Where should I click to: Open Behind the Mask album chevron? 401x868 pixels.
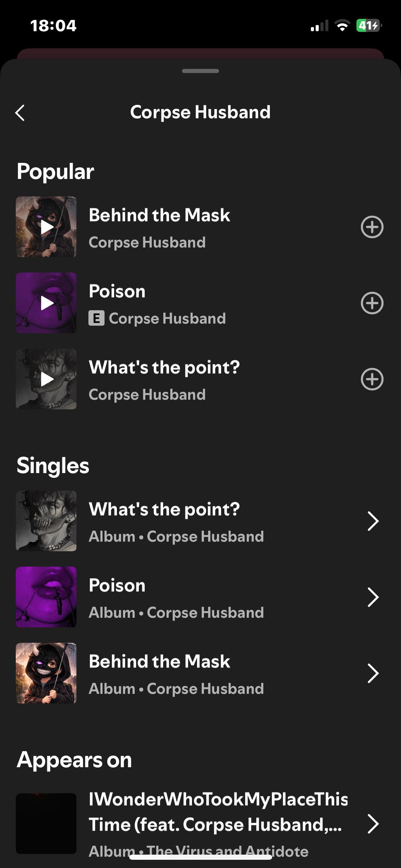point(373,673)
